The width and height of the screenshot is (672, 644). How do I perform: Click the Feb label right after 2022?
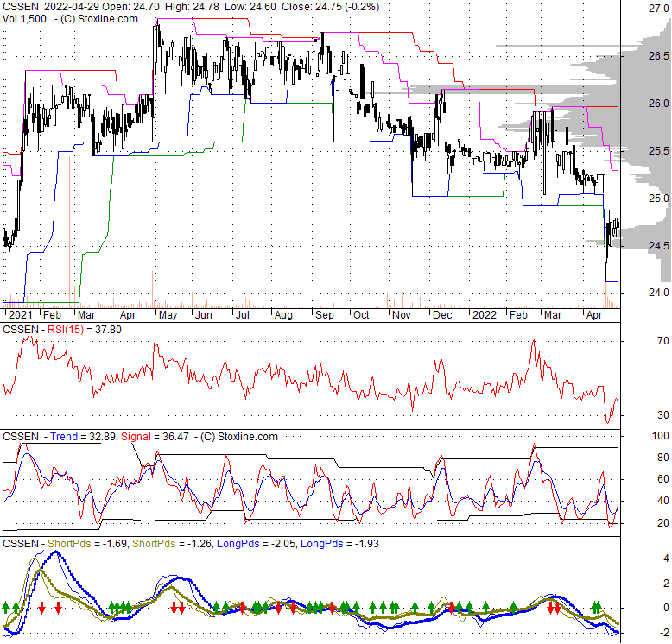518,315
